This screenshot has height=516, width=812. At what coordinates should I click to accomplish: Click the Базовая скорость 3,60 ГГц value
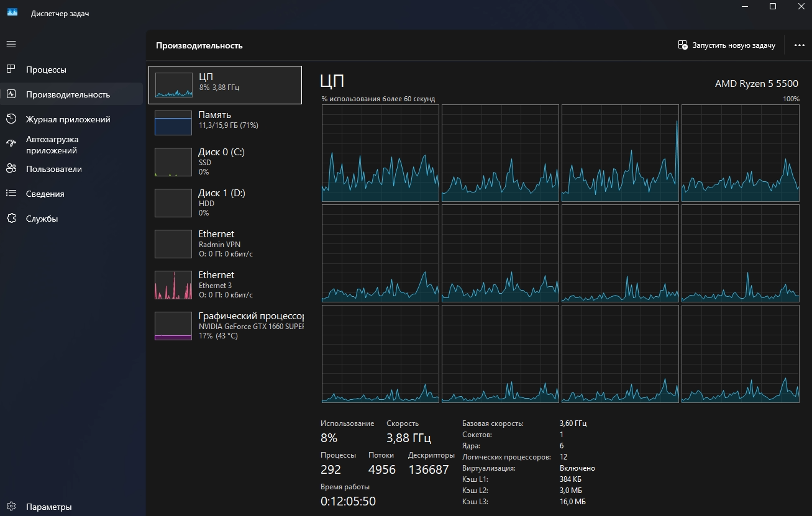pos(573,423)
